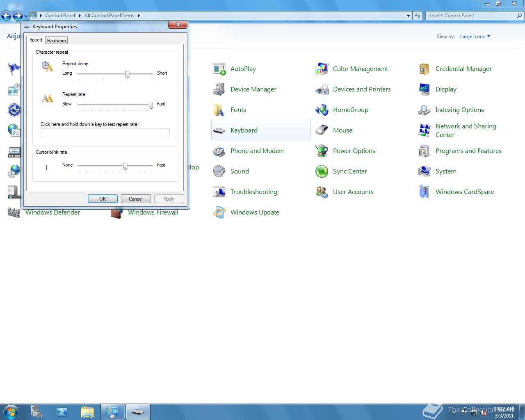The height and width of the screenshot is (420, 525).
Task: Click Cancel in Keyboard Properties
Action: coord(136,199)
